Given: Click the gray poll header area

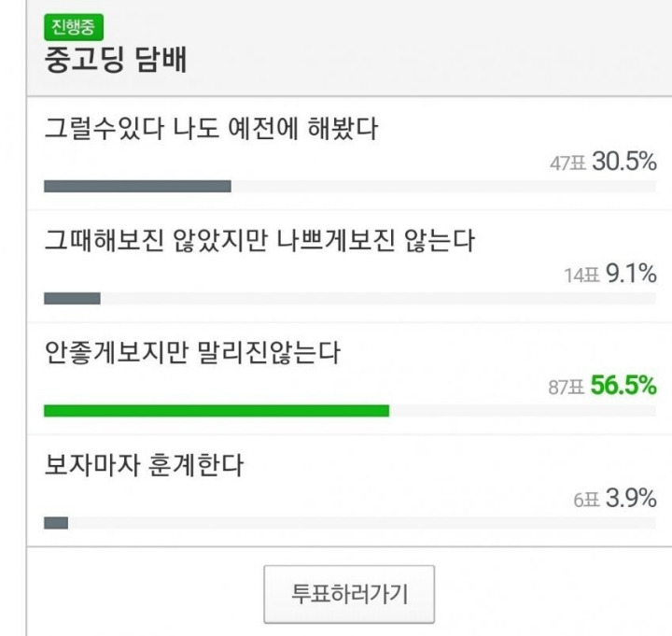Looking at the screenshot, I should pyautogui.click(x=349, y=48).
